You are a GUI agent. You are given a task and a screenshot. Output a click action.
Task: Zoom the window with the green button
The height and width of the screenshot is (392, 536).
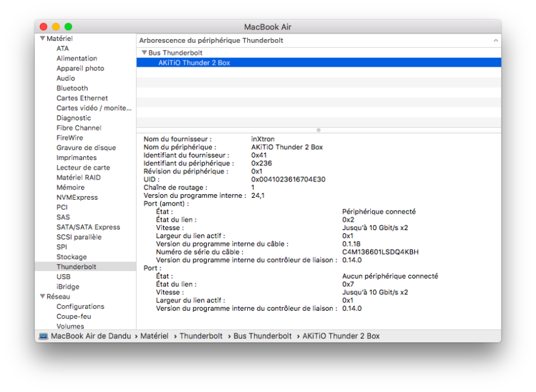[x=68, y=26]
